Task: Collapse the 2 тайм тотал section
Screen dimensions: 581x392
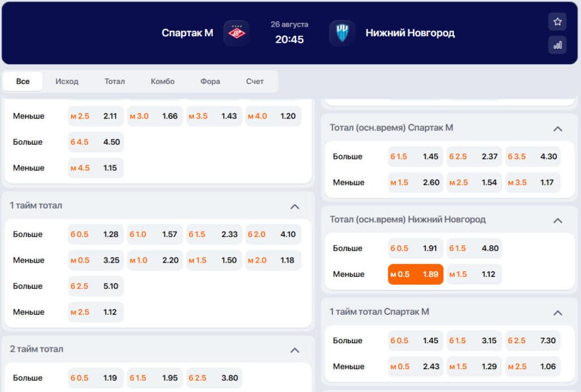Action: [x=294, y=350]
